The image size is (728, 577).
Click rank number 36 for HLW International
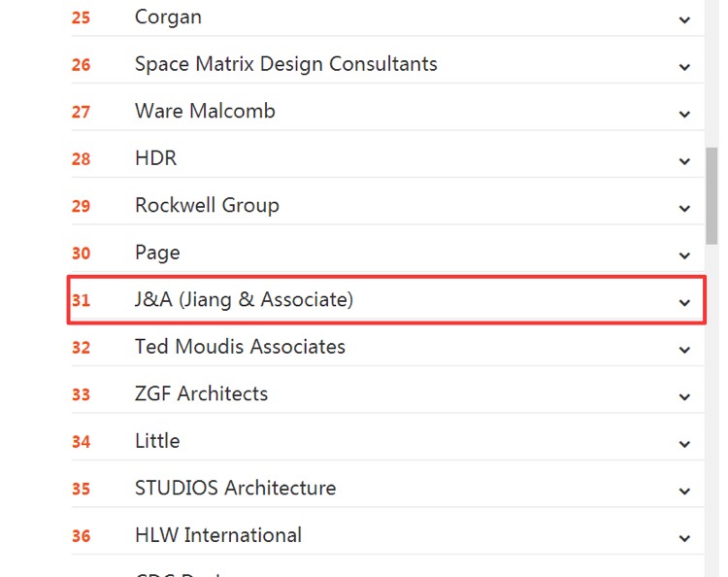click(x=81, y=536)
